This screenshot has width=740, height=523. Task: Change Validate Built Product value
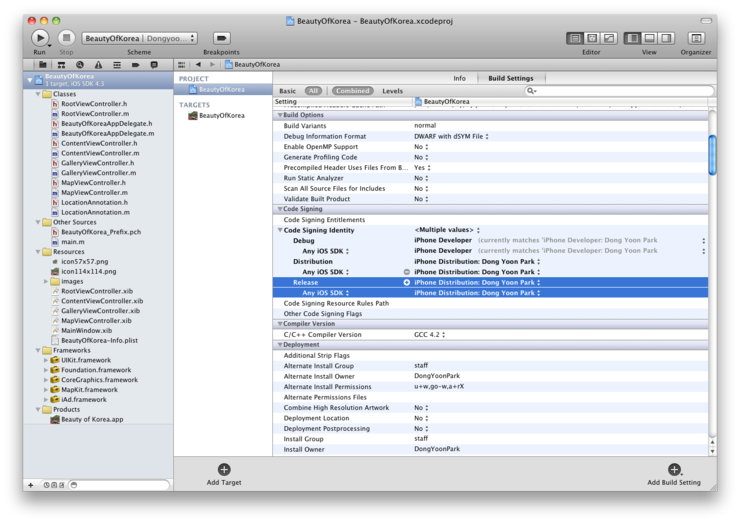pos(421,199)
